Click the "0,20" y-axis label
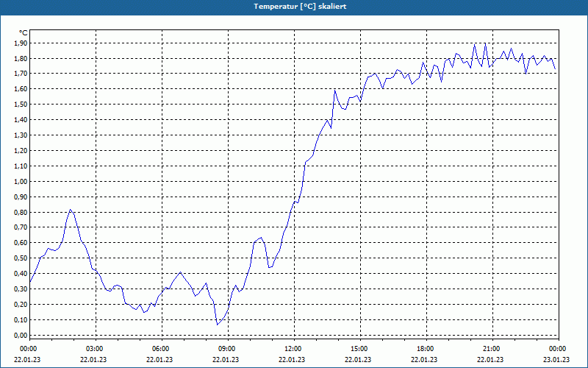588x368 pixels. tap(22, 304)
